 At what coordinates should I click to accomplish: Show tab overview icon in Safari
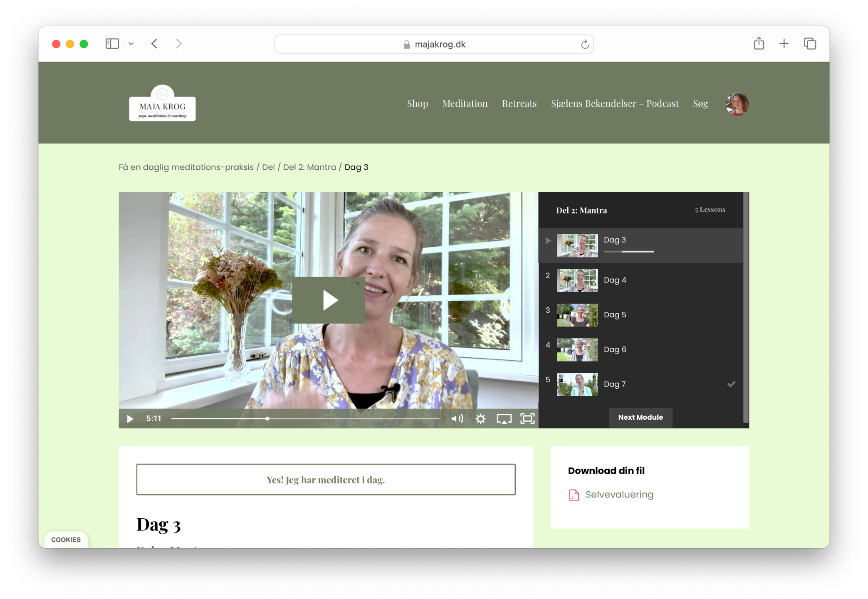[x=810, y=43]
